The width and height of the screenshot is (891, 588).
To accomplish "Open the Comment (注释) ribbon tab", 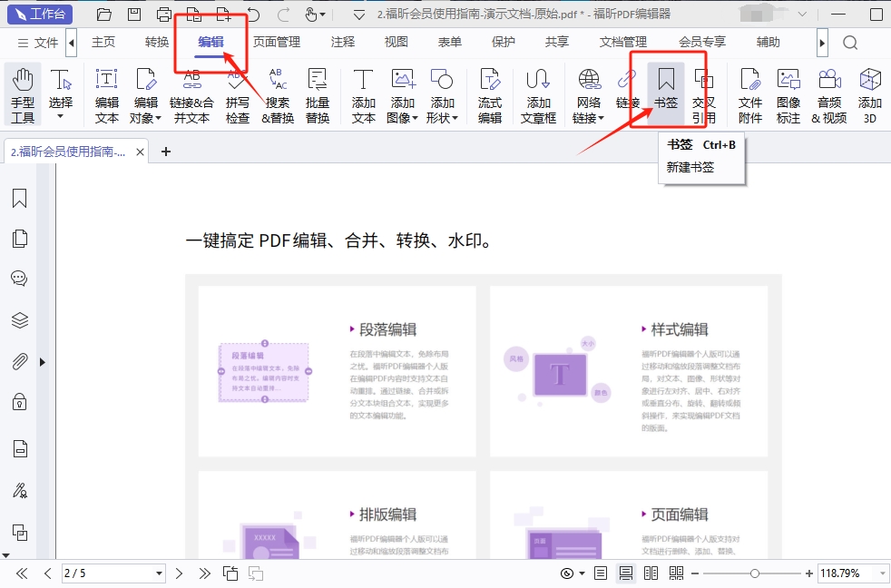I will tap(343, 42).
